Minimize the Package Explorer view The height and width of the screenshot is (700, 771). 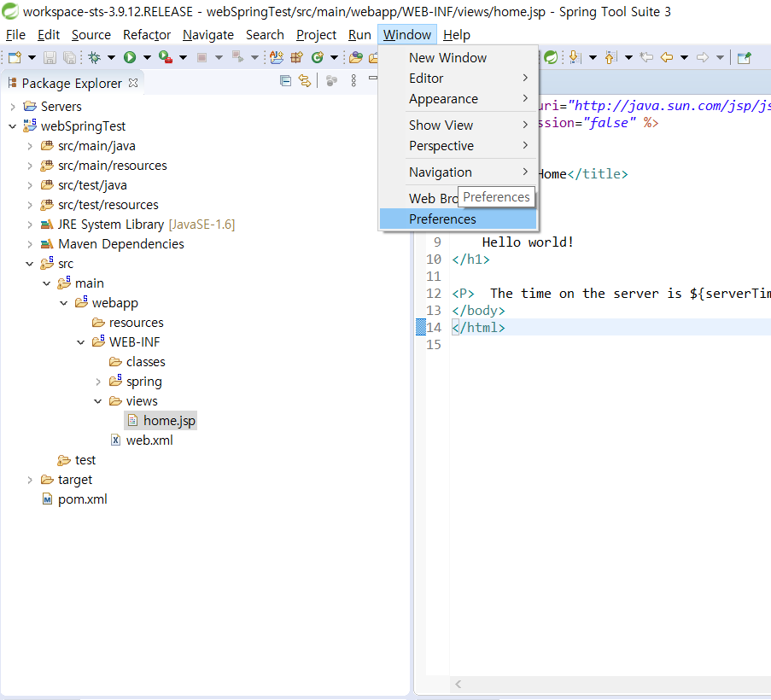click(x=373, y=78)
